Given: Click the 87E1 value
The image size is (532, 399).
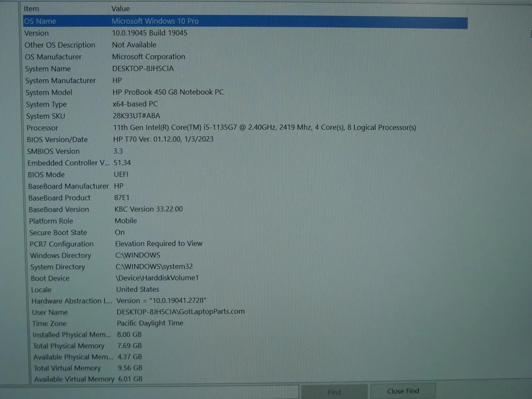Looking at the screenshot, I should (122, 198).
